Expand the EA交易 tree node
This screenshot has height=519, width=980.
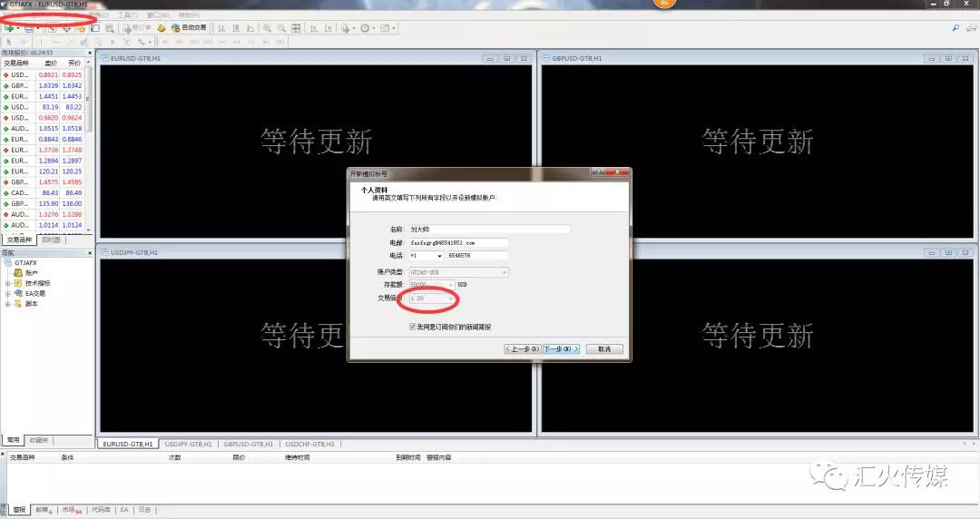point(7,293)
